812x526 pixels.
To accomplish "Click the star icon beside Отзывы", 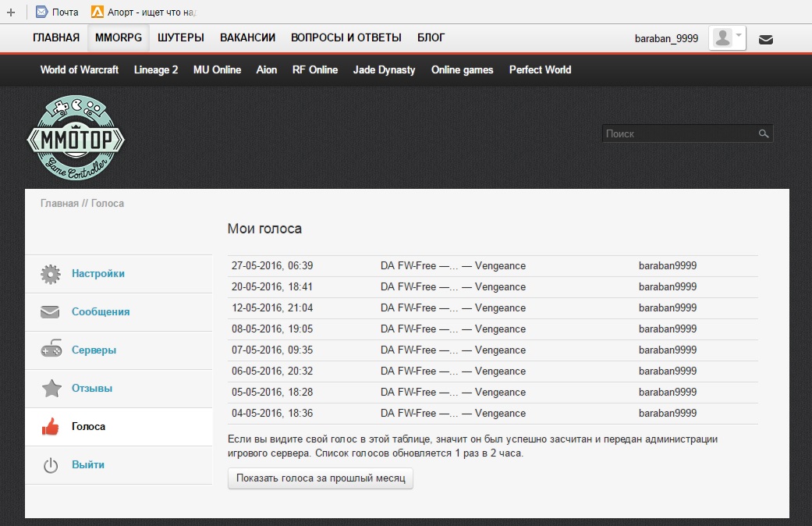I will (x=51, y=389).
